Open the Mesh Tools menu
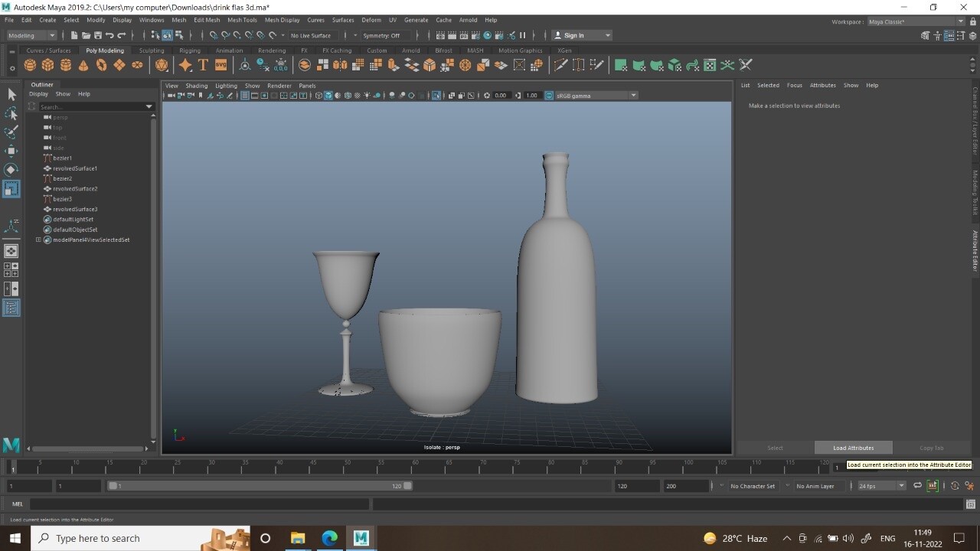The width and height of the screenshot is (980, 551). (242, 20)
